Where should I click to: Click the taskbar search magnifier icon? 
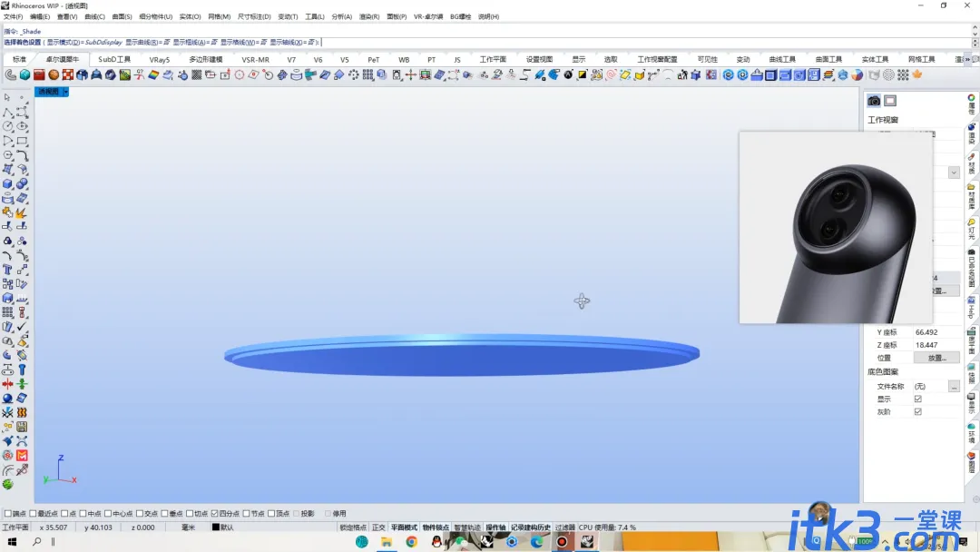coord(37,542)
